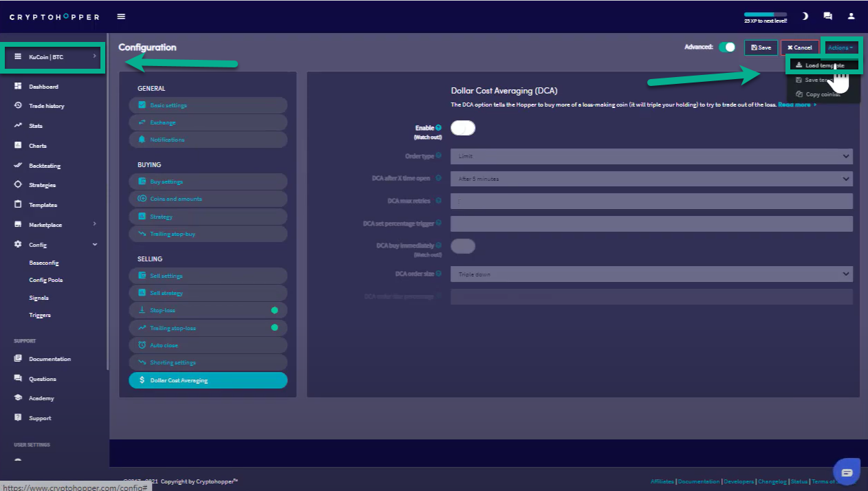
Task: Toggle dark mode moon icon
Action: click(x=805, y=17)
